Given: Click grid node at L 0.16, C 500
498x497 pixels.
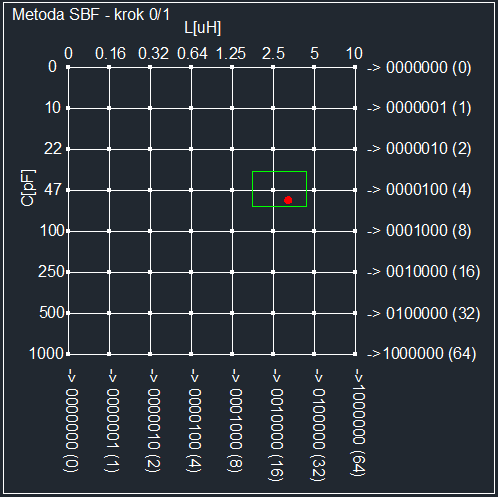Looking at the screenshot, I should click(109, 313).
